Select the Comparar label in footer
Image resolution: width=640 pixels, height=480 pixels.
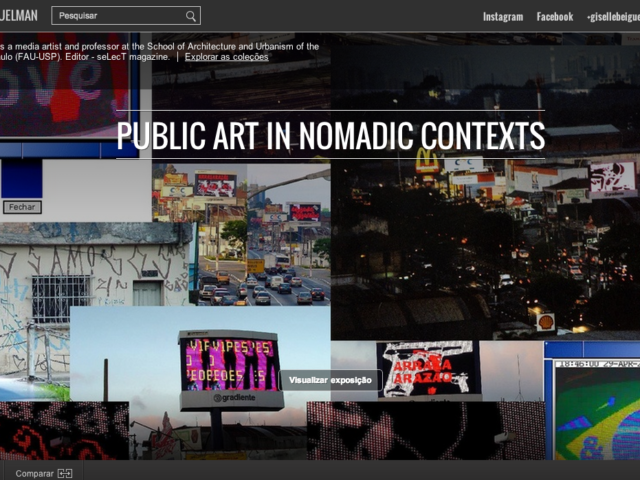click(34, 473)
